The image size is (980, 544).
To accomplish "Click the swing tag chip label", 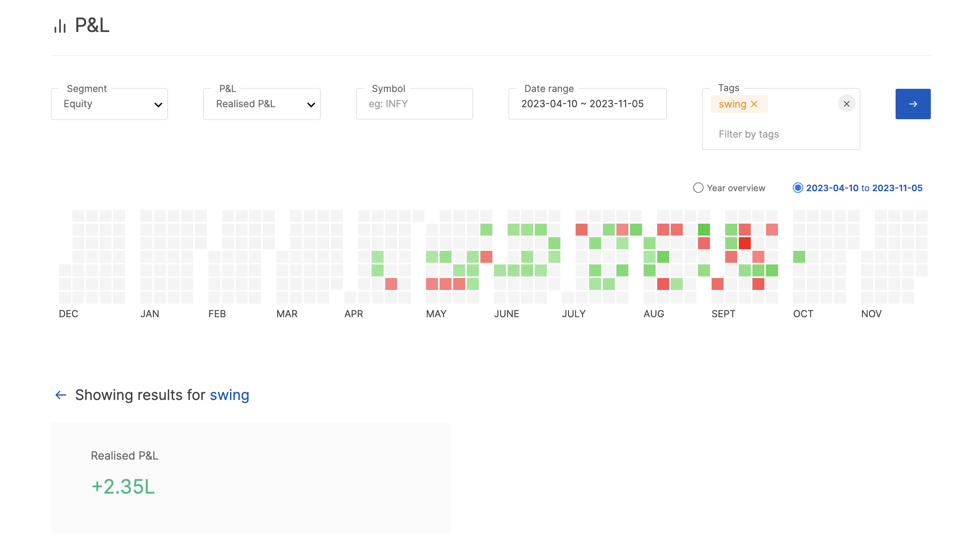I will (732, 104).
